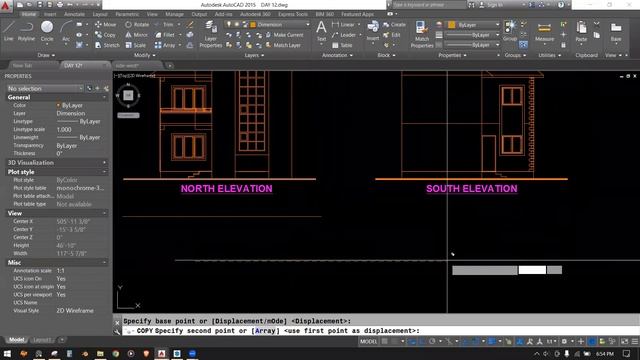Click the command line input field
Viewport: 640px width, 360px height.
(380, 331)
